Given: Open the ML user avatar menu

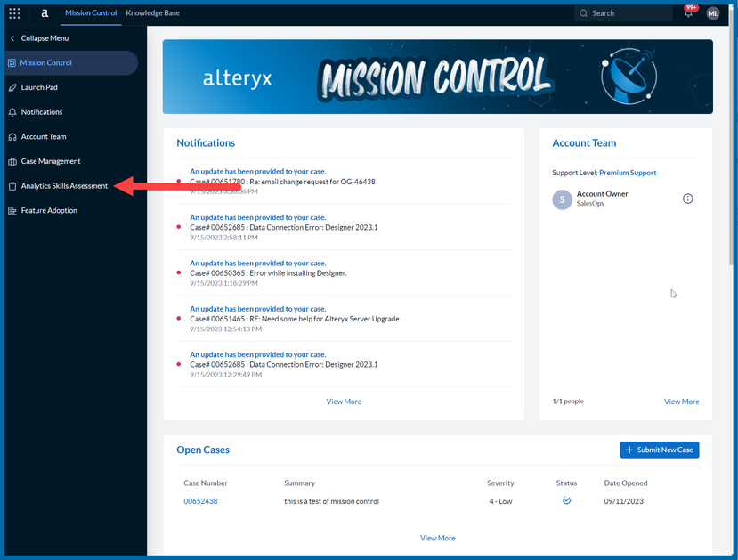Looking at the screenshot, I should click(712, 13).
